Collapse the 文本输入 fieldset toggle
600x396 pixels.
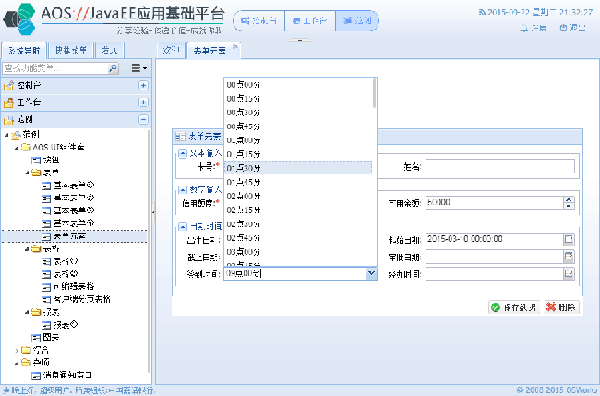(183, 154)
